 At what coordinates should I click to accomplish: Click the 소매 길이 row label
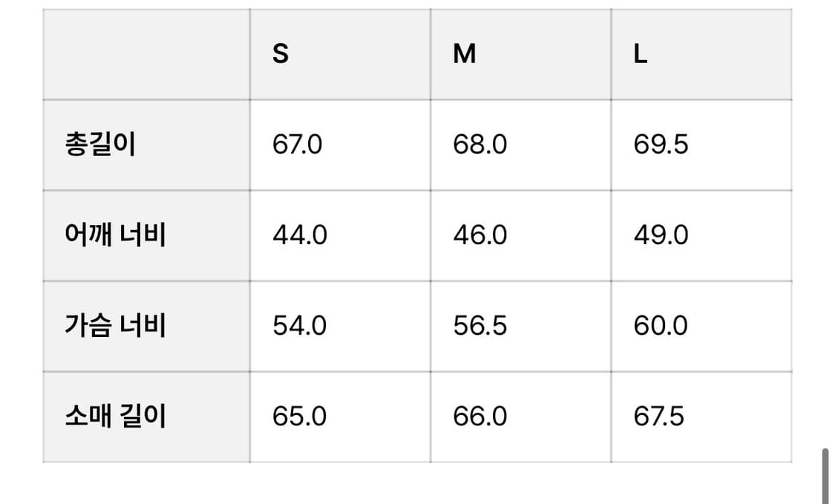coord(115,416)
